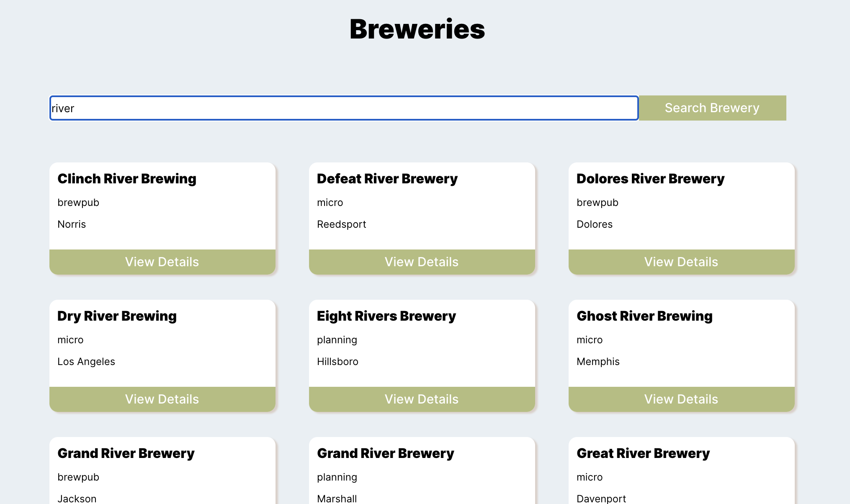850x504 pixels.
Task: View details for Defeat River Brewery
Action: tap(422, 262)
